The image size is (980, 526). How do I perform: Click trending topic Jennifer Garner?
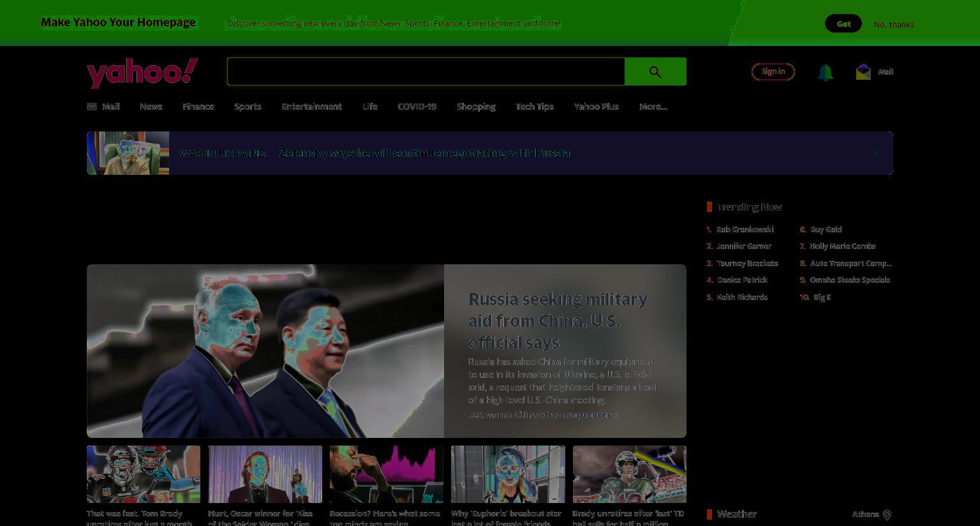(743, 246)
